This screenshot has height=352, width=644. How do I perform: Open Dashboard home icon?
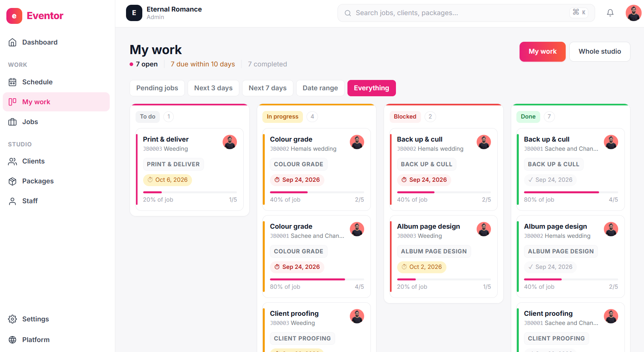tap(13, 42)
